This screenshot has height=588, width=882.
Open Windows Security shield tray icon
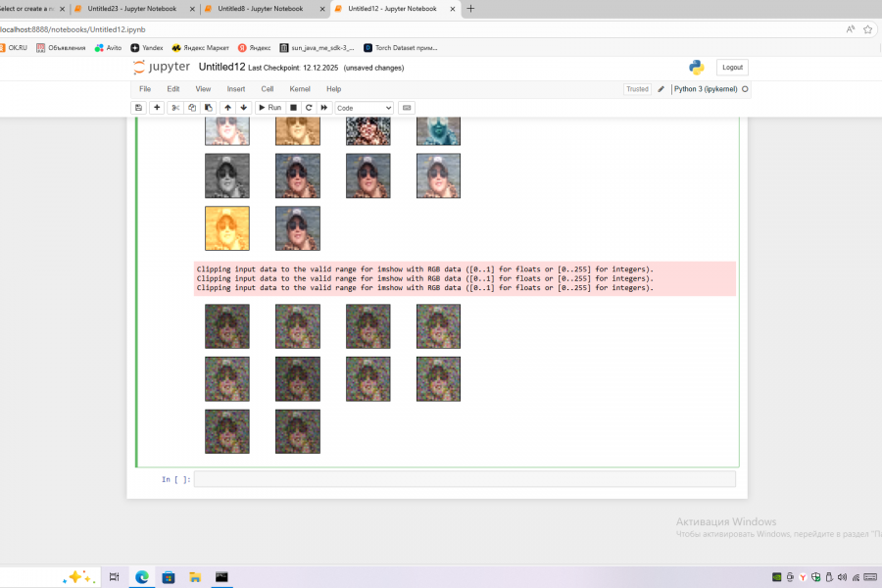[x=815, y=577]
